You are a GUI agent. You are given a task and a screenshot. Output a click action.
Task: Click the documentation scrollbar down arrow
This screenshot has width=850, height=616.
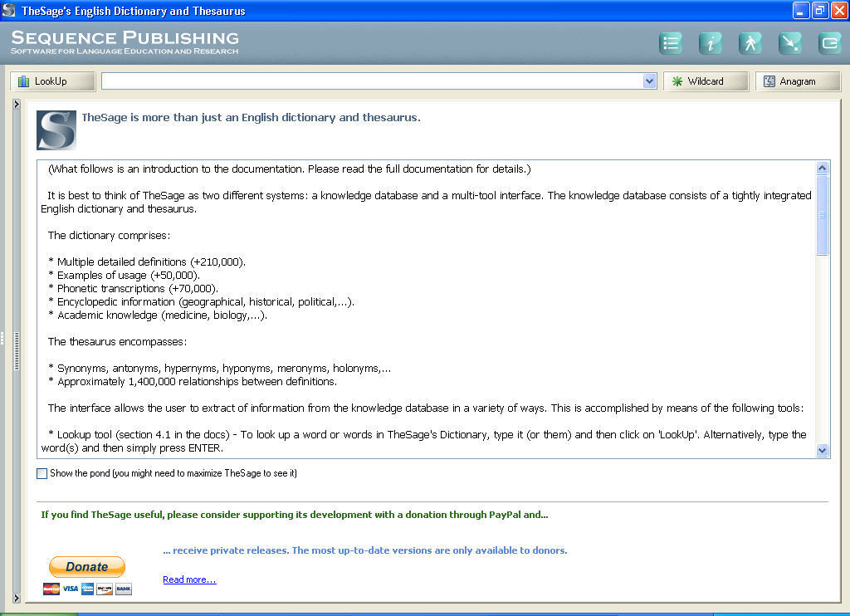tap(822, 450)
